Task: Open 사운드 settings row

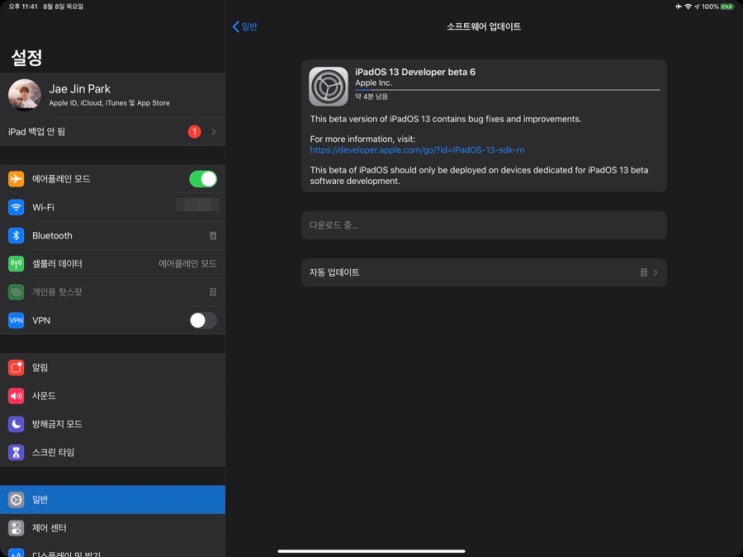Action: tap(113, 396)
